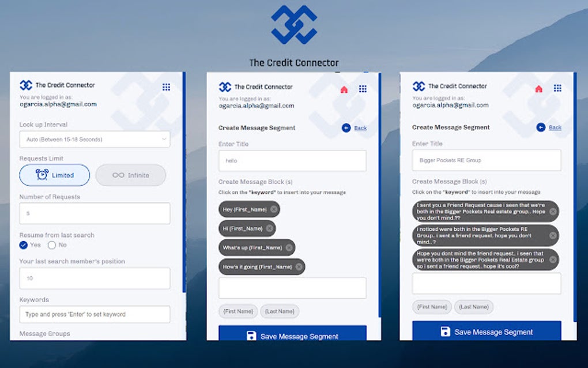588x368 pixels.
Task: Remove 'Hope you dont mind' message block
Action: [553, 260]
